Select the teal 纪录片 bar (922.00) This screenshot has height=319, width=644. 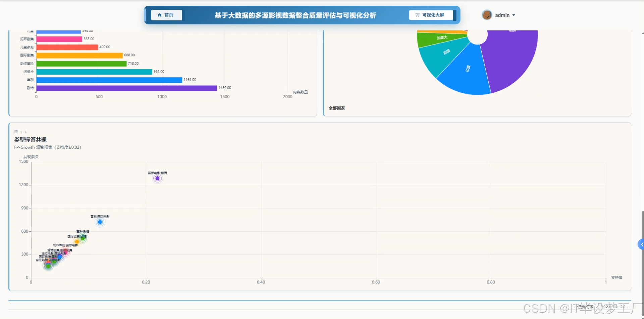coord(94,72)
